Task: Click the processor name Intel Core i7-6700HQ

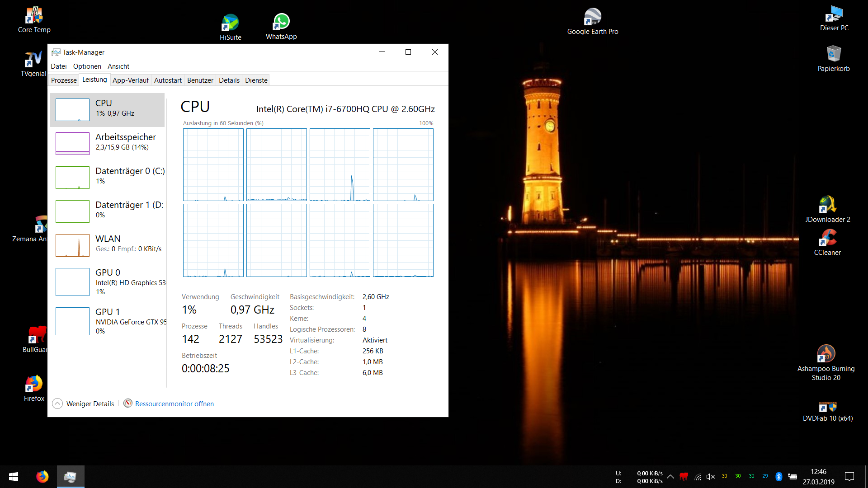Action: coord(345,109)
